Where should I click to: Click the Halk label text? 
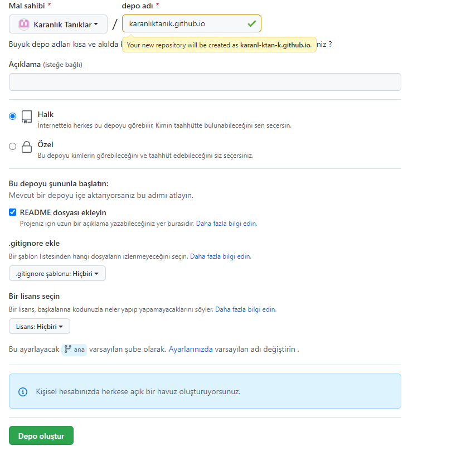coord(46,114)
